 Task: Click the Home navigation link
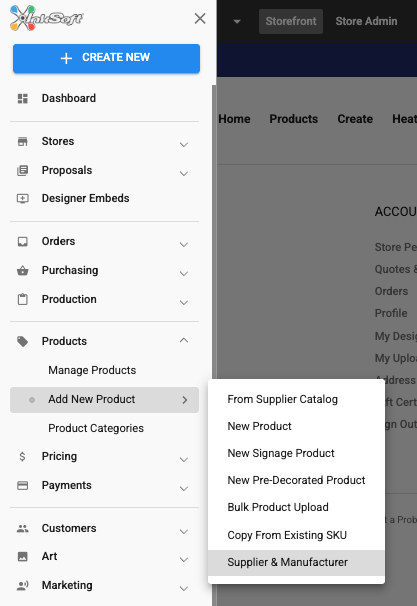point(234,119)
